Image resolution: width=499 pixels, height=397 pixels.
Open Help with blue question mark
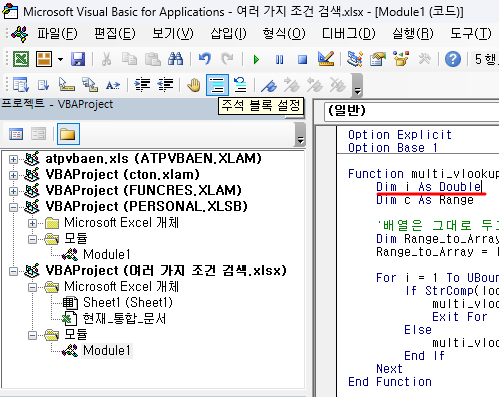click(x=453, y=59)
